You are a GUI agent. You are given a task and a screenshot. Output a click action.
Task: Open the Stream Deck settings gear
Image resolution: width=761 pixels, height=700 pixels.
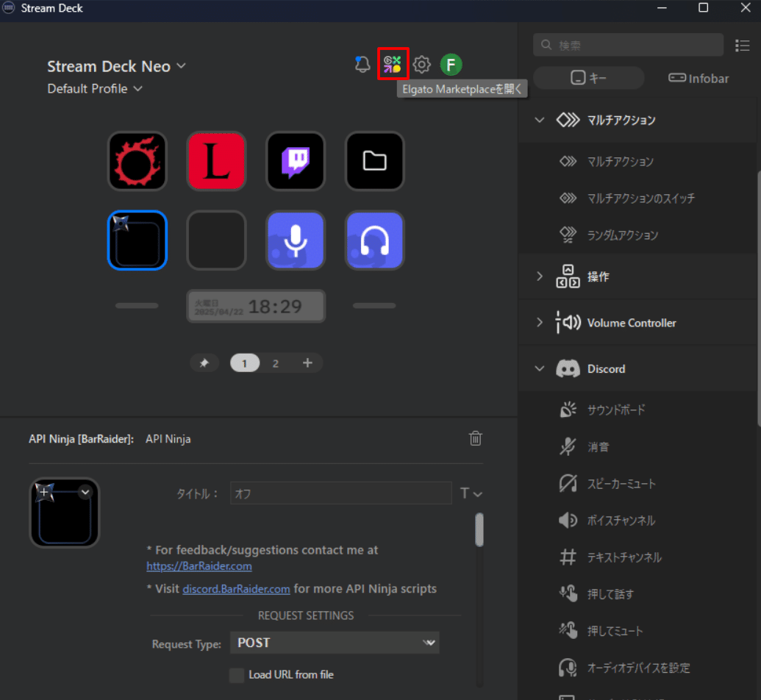point(421,64)
